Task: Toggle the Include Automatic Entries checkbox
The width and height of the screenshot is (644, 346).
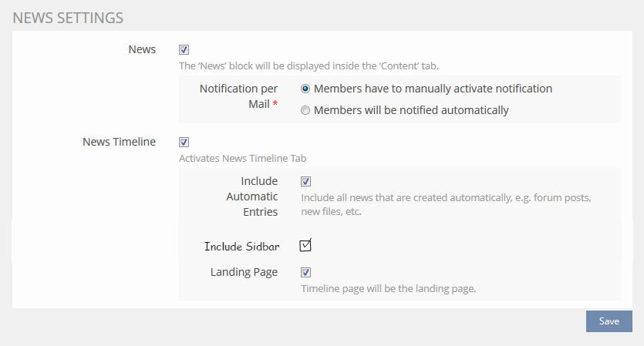Action: 306,181
